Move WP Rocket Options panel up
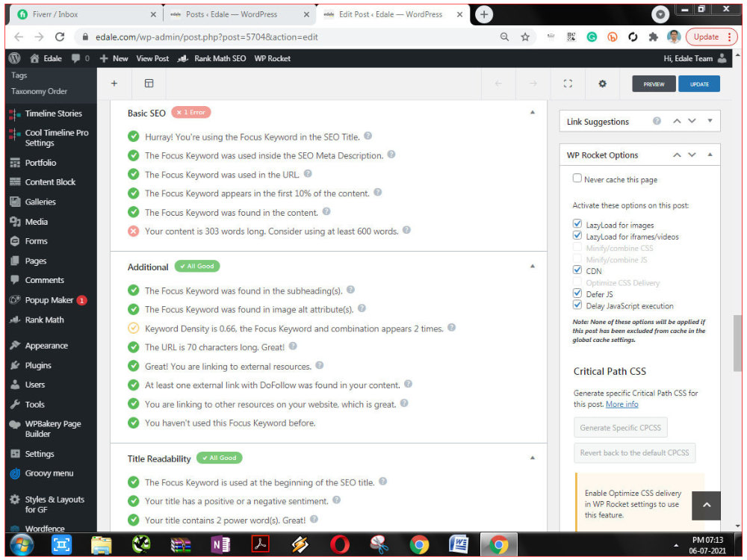747x560 pixels. [677, 155]
